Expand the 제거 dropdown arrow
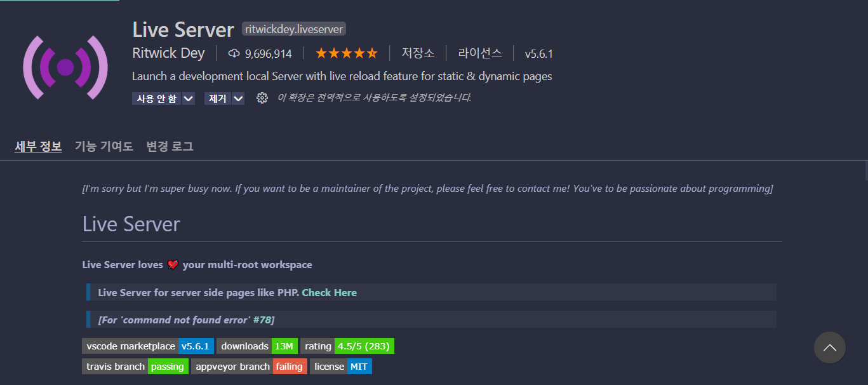The image size is (868, 385). point(238,98)
